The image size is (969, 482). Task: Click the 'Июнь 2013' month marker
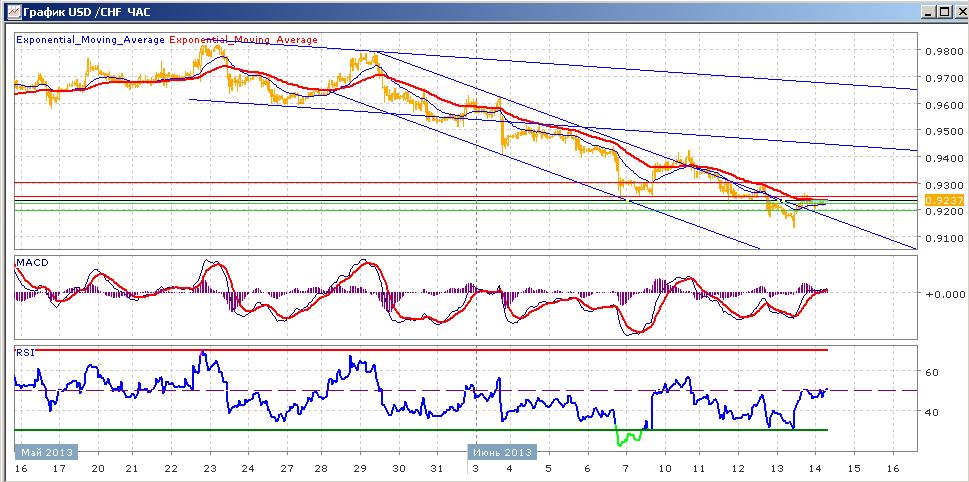click(502, 452)
